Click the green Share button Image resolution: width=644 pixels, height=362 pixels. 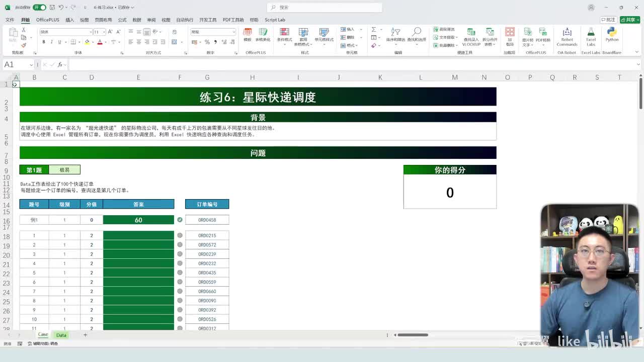pos(630,20)
